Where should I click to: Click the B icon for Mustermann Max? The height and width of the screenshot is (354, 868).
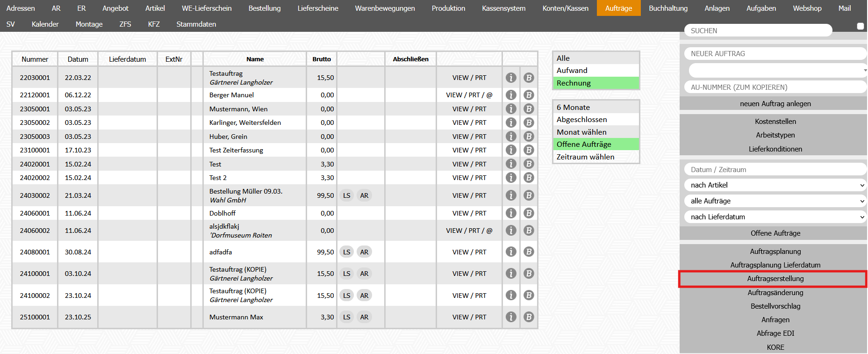(x=529, y=317)
